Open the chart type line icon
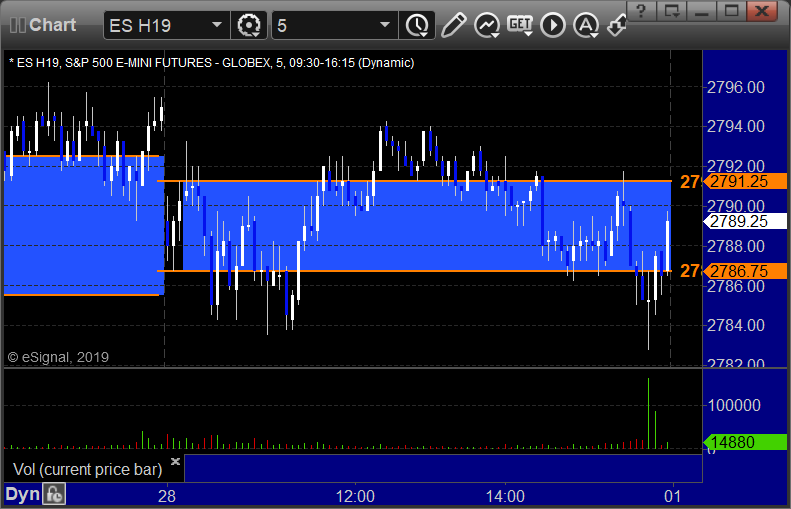Viewport: 791px width, 509px height. tap(486, 25)
